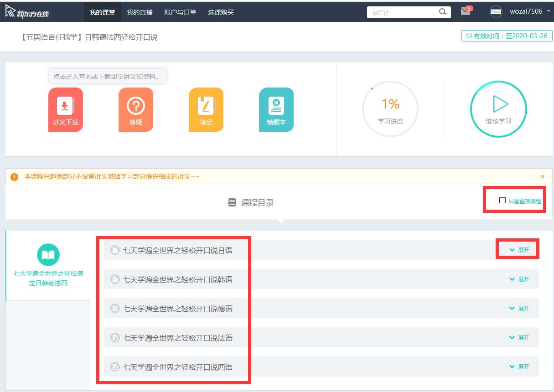Click the 课程目录 list icon
The height and width of the screenshot is (392, 554).
pos(232,202)
